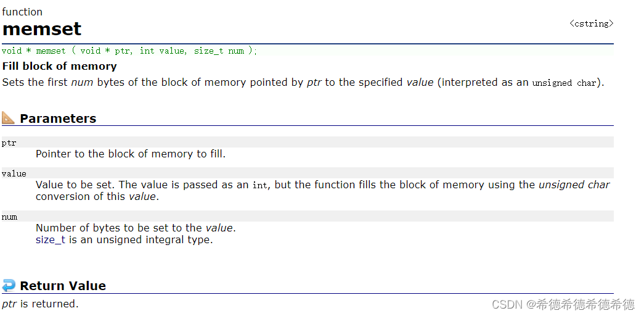Click the italic "unsigned char" in value description
644x316 pixels.
pyautogui.click(x=574, y=185)
